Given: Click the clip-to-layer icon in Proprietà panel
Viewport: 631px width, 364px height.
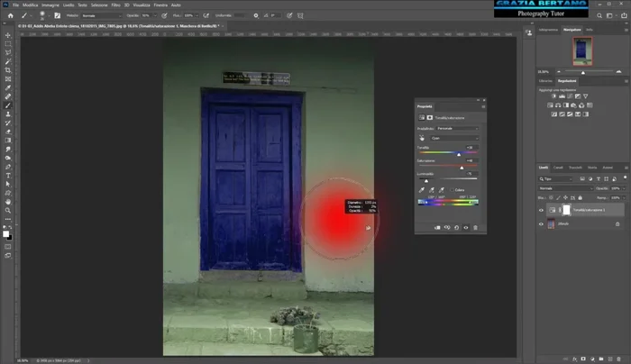Looking at the screenshot, I should [436, 228].
